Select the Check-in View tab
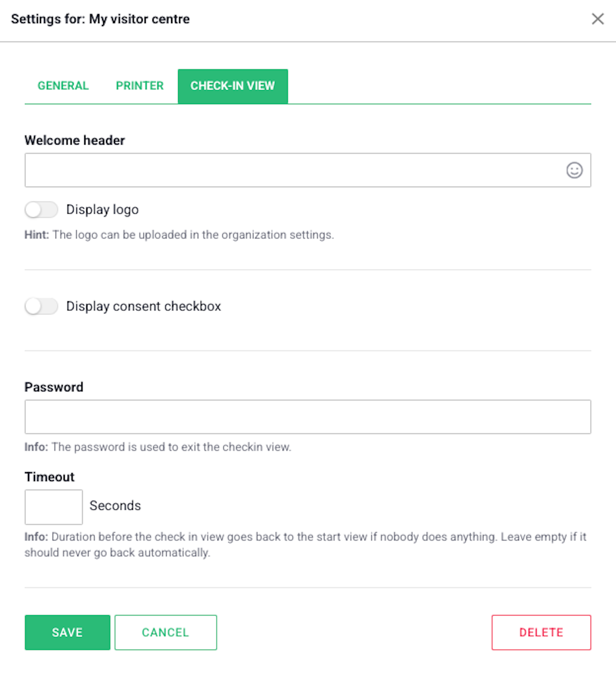Screen dimensions: 616x674 coord(233,86)
